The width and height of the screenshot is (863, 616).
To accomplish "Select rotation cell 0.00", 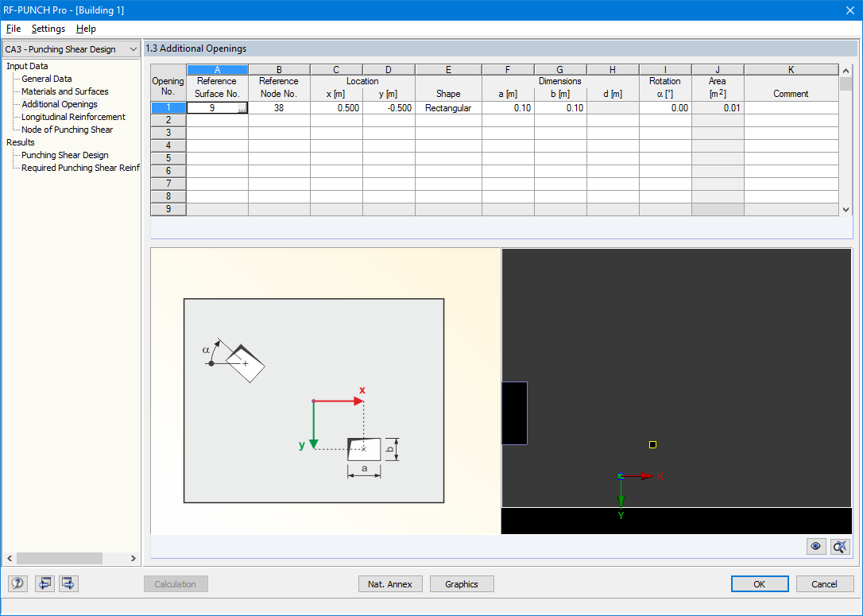I will [x=665, y=108].
